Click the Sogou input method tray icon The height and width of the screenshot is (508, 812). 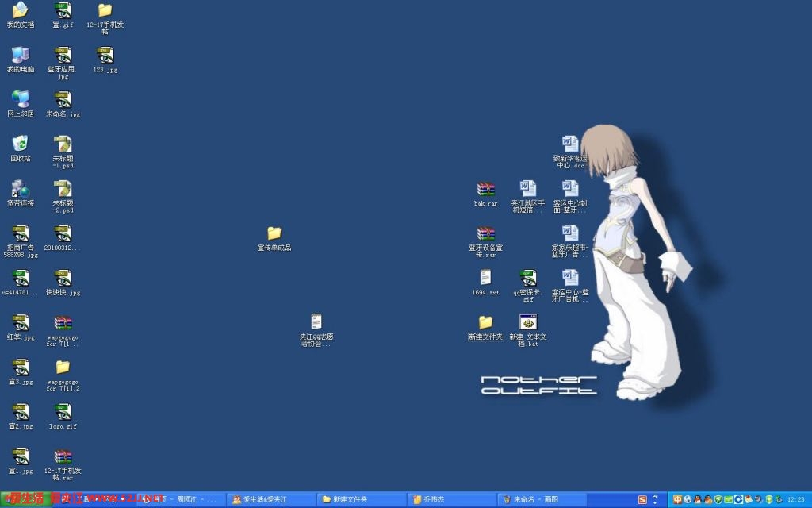(642, 500)
